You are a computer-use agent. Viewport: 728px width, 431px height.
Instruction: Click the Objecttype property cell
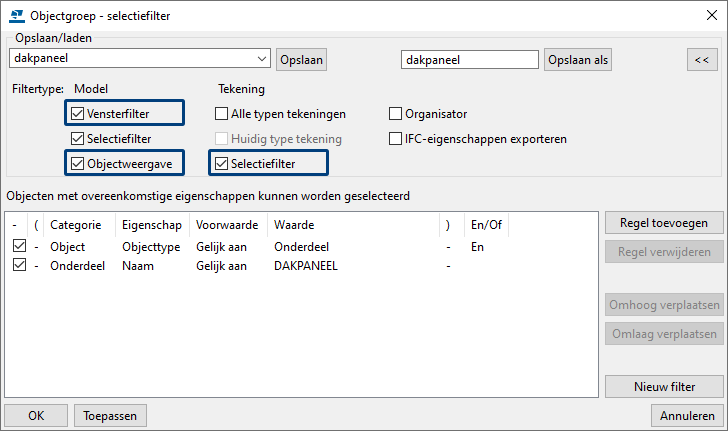click(x=151, y=247)
